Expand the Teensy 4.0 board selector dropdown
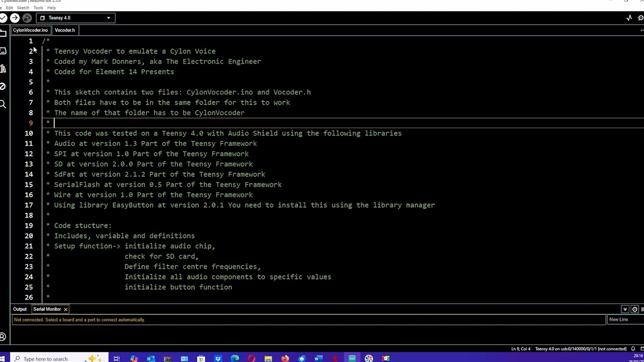The width and height of the screenshot is (644, 362). 75,18
